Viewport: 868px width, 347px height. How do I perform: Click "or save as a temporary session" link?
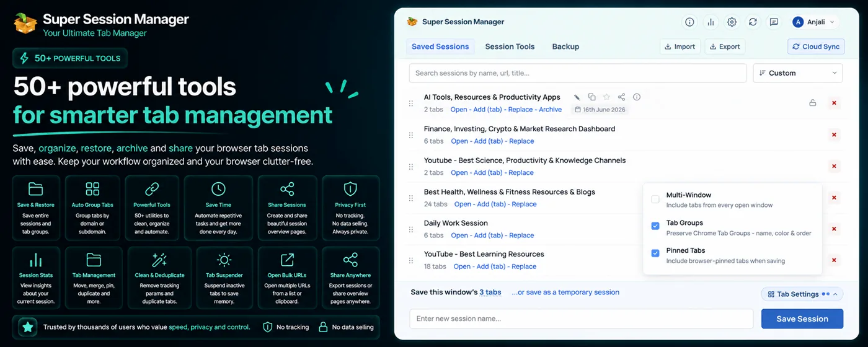565,292
